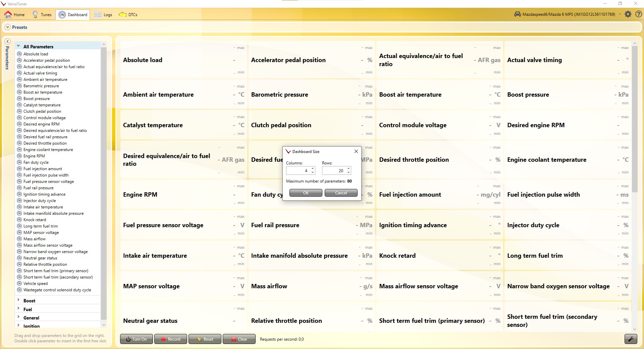644x349 pixels.
Task: Select Injector duty cycle in parameter list
Action: tap(40, 201)
